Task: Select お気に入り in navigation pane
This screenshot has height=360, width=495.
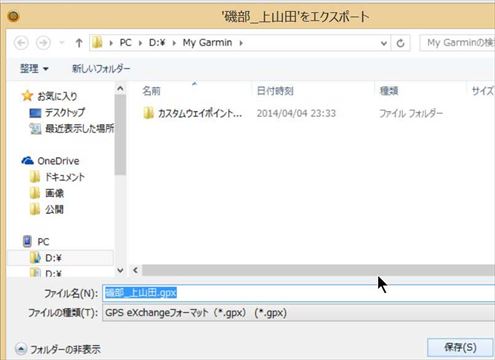Action: click(x=57, y=96)
